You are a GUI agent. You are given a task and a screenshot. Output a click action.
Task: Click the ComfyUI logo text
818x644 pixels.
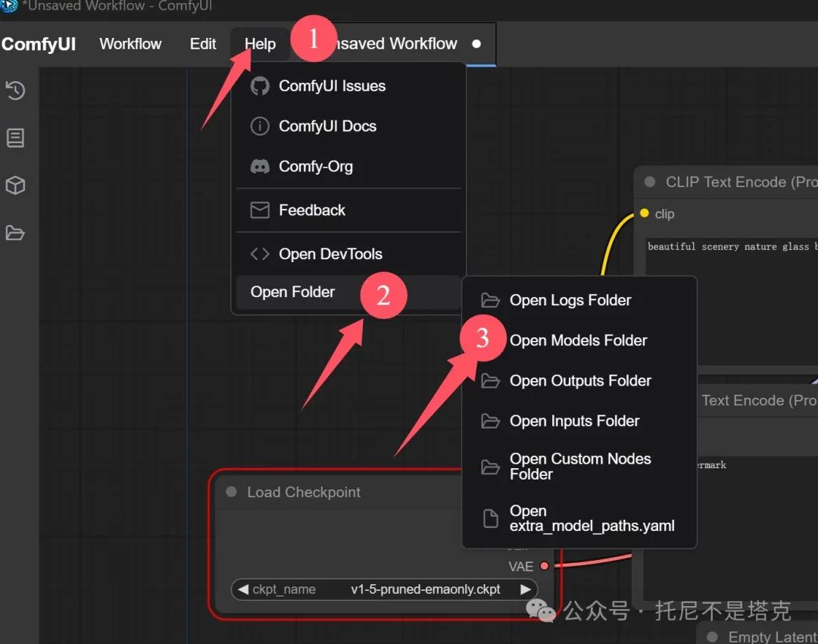[x=39, y=44]
